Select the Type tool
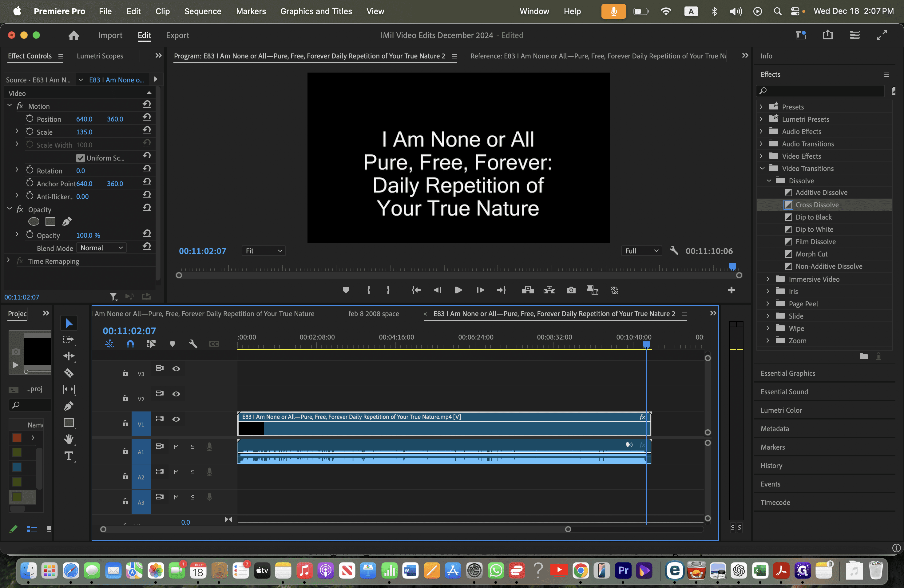The image size is (904, 588). (x=69, y=456)
